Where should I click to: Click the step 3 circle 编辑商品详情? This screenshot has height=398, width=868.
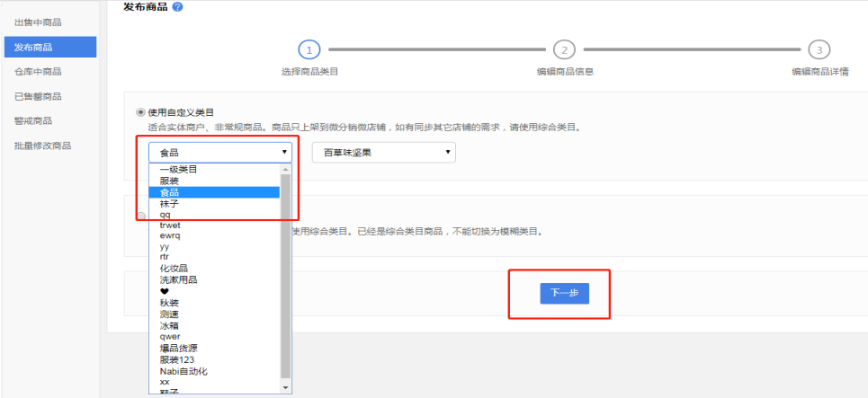819,49
